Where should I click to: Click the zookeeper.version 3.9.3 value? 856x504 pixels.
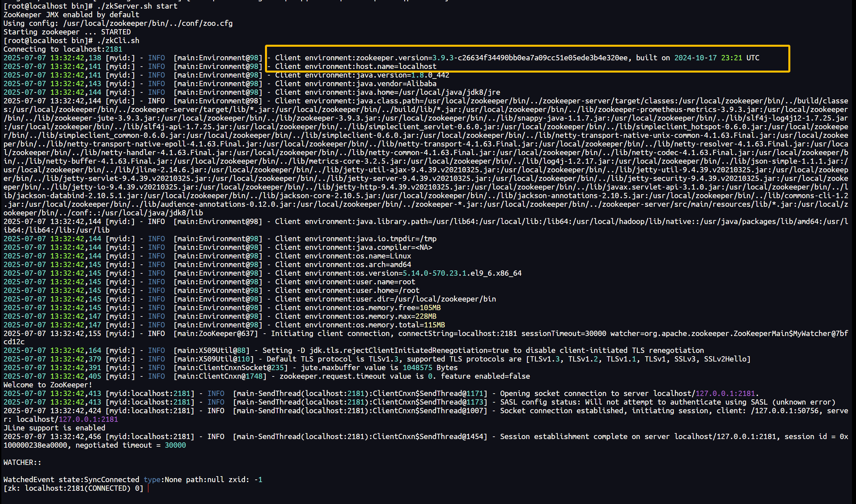point(442,58)
